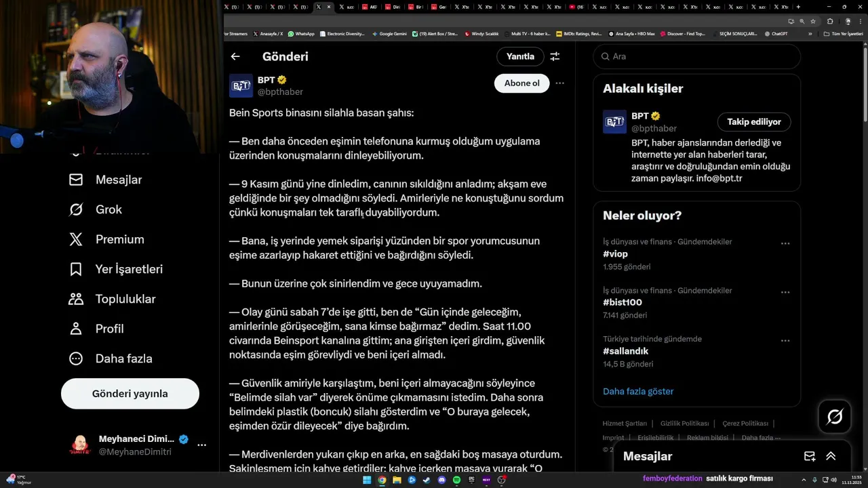Open the floating Grok button
Screen dimensions: 868x488
pyautogui.click(x=835, y=416)
